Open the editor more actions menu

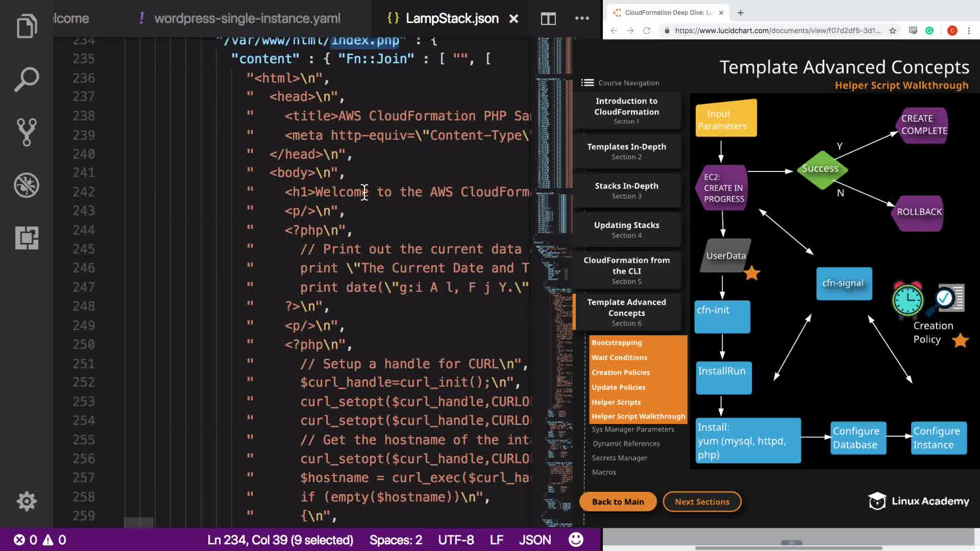[582, 18]
